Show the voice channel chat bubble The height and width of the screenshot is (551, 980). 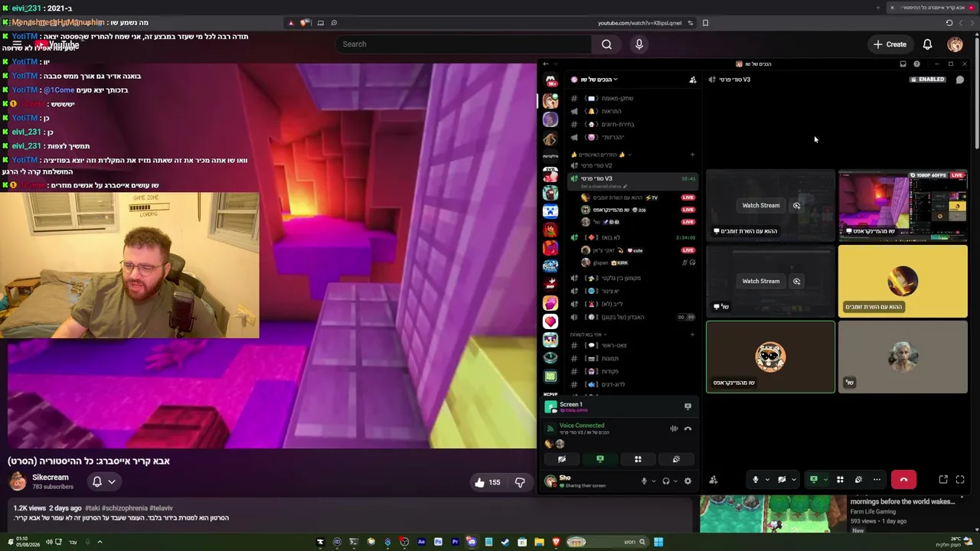[959, 80]
